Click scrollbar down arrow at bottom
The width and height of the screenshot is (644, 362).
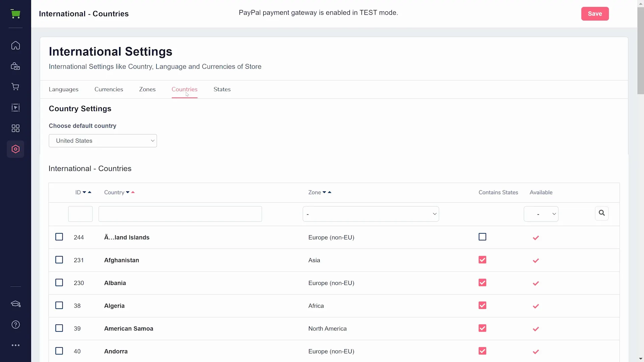640,359
